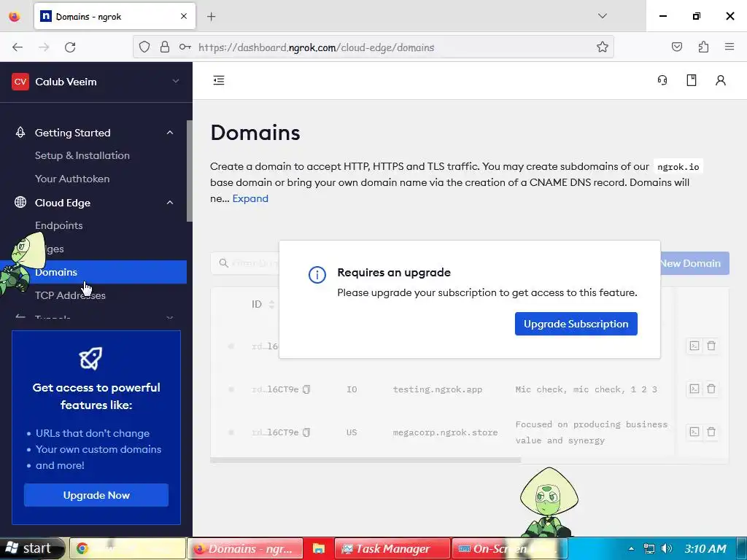Copy the ID of megacorp.ngrok.store row
Image resolution: width=747 pixels, height=560 pixels.
307,432
